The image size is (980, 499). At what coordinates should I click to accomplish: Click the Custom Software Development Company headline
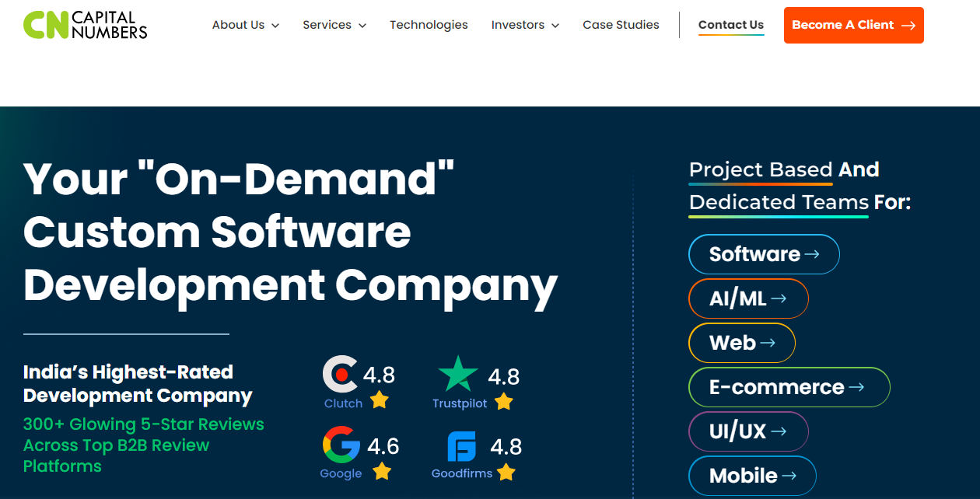(x=291, y=232)
